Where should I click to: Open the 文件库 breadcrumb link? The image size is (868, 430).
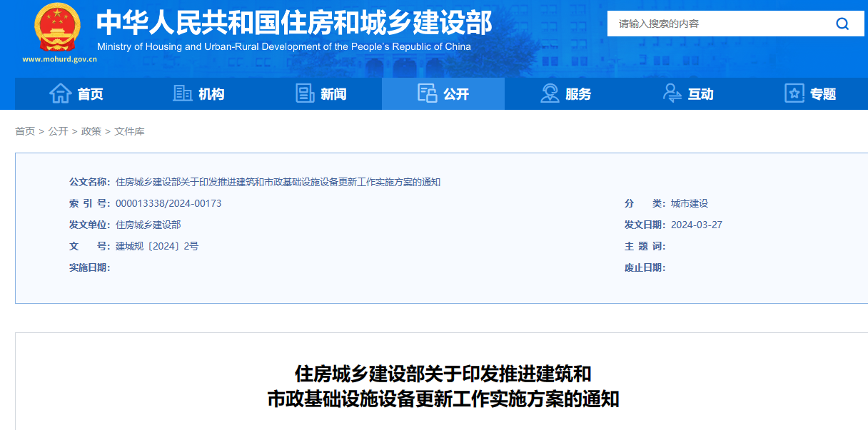click(x=129, y=130)
